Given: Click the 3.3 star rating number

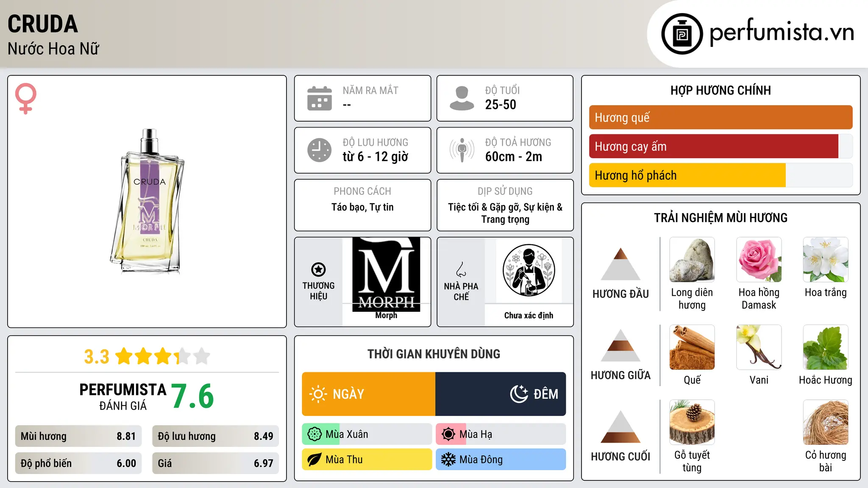Looking at the screenshot, I should (x=97, y=357).
